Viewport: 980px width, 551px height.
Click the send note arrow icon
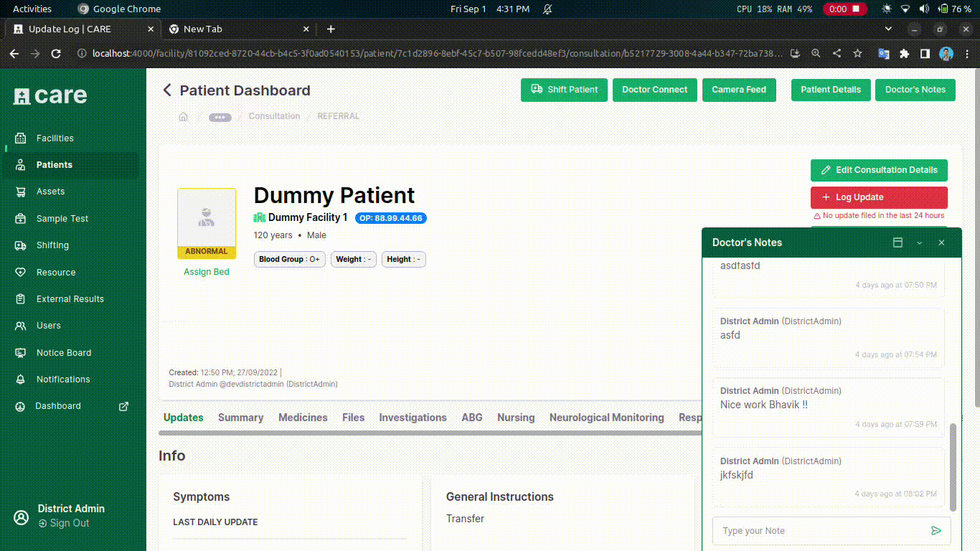click(936, 531)
